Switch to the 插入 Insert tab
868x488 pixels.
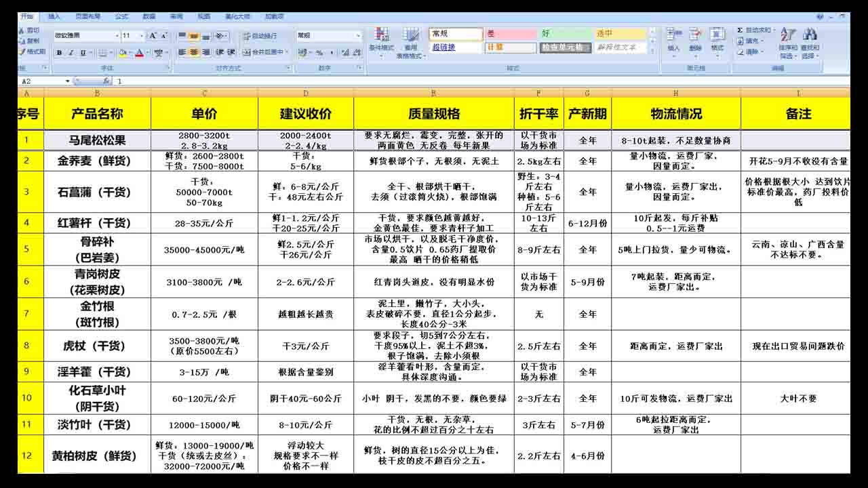tap(54, 16)
